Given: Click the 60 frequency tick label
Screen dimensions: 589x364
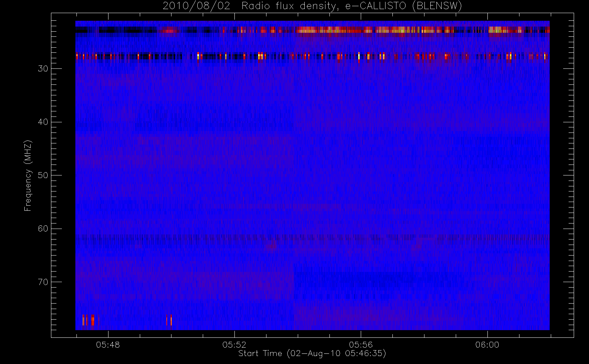Looking at the screenshot, I should tap(43, 229).
